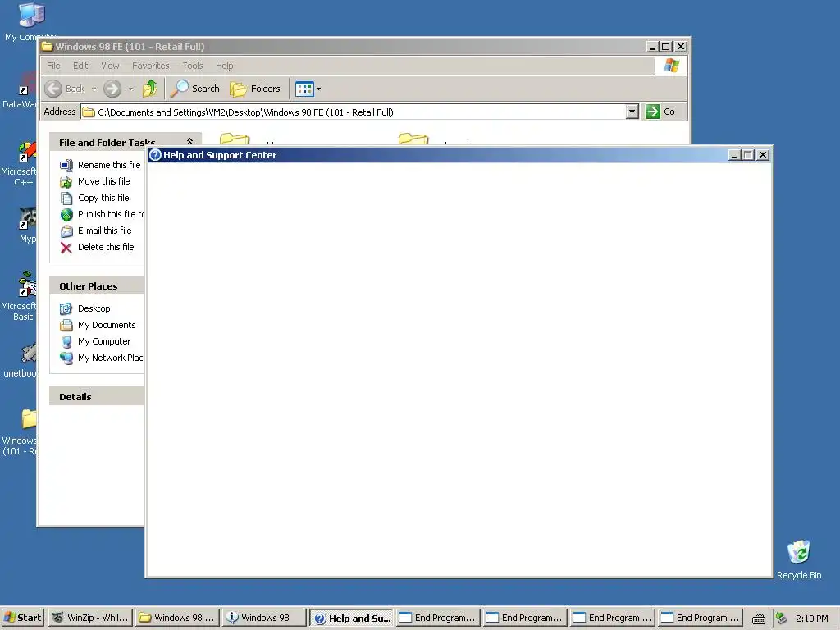Expand the Address bar dropdown
840x630 pixels.
632,112
